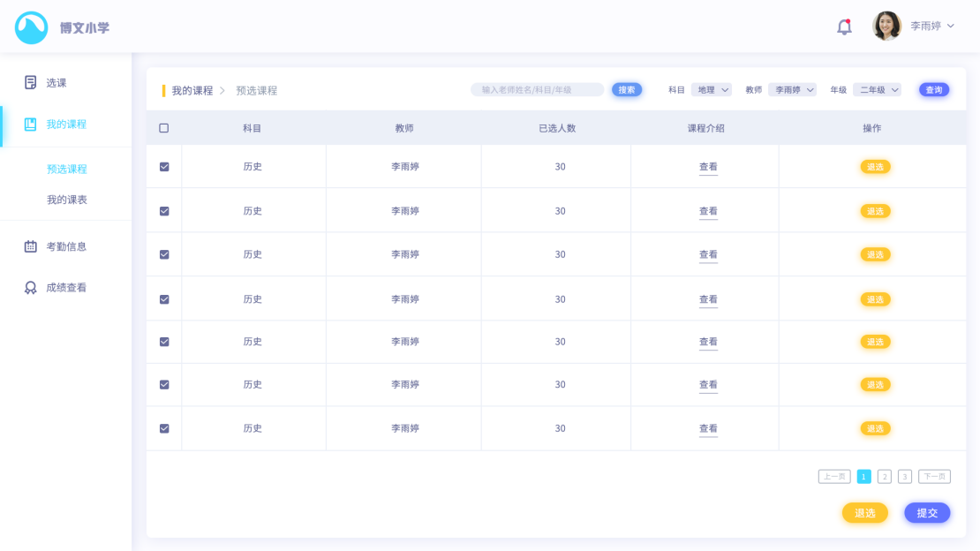This screenshot has height=551, width=980.
Task: Click the teacher/subject search input field
Action: 537,90
